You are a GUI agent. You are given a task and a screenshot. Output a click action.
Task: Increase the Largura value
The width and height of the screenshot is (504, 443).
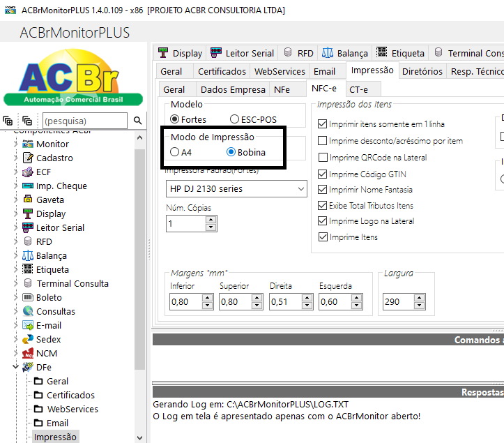419,298
